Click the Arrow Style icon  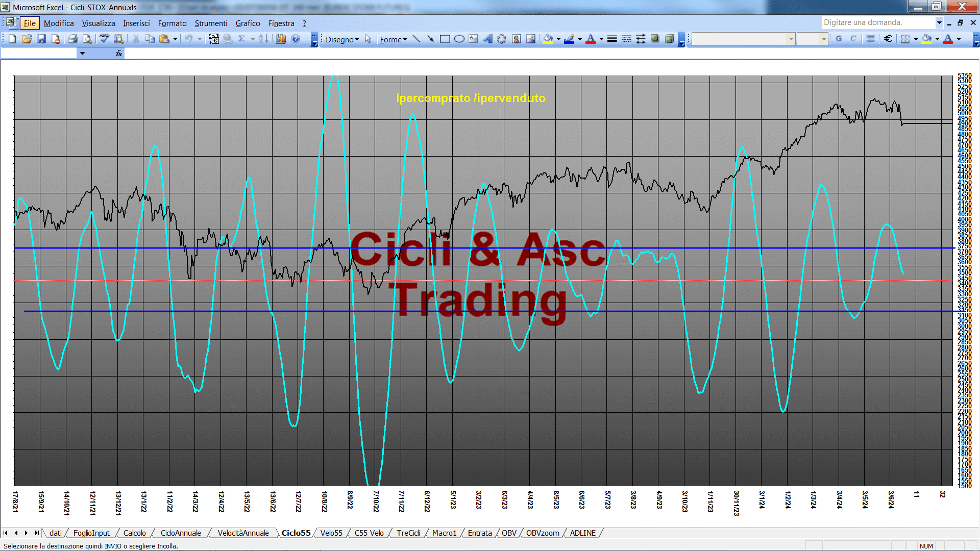coord(641,39)
